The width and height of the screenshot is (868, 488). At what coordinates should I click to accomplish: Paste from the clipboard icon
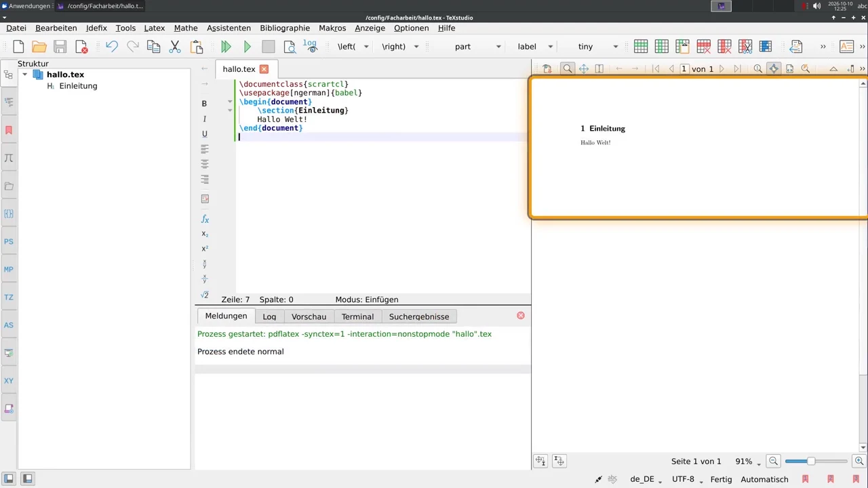197,47
